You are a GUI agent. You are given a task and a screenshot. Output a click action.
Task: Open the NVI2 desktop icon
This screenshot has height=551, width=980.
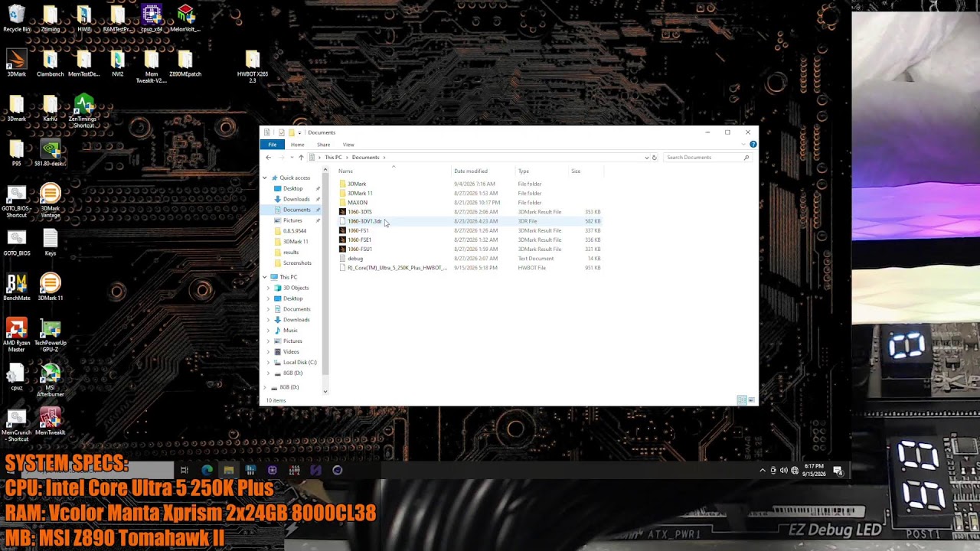coord(117,64)
